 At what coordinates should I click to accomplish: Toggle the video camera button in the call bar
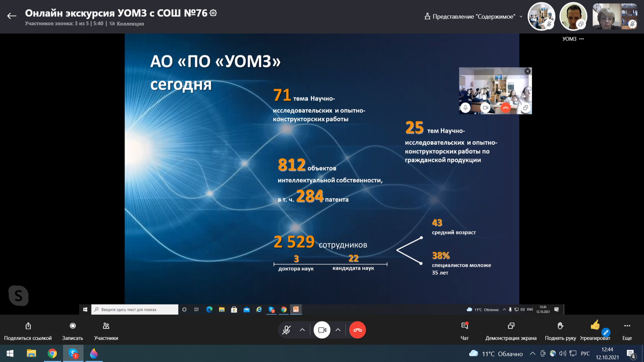(322, 330)
